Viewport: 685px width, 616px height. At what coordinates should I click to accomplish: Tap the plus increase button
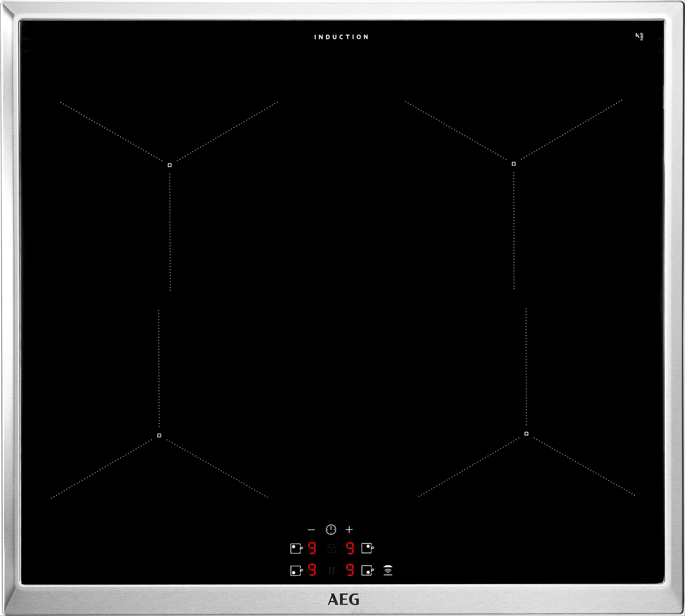click(x=349, y=529)
